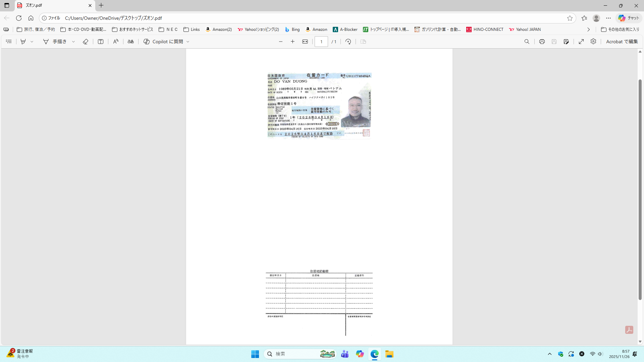Viewport: 644px width, 362px height.
Task: Toggle the highlighter tool
Action: click(x=23, y=42)
